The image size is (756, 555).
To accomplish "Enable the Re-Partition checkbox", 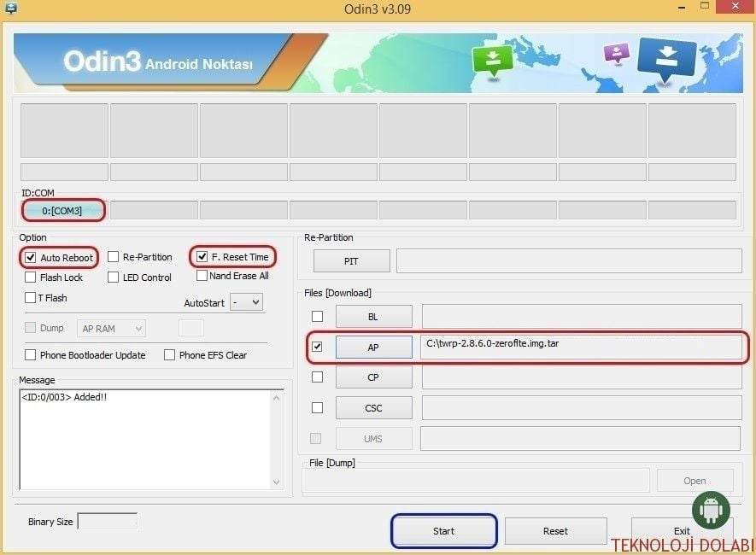I will click(114, 257).
